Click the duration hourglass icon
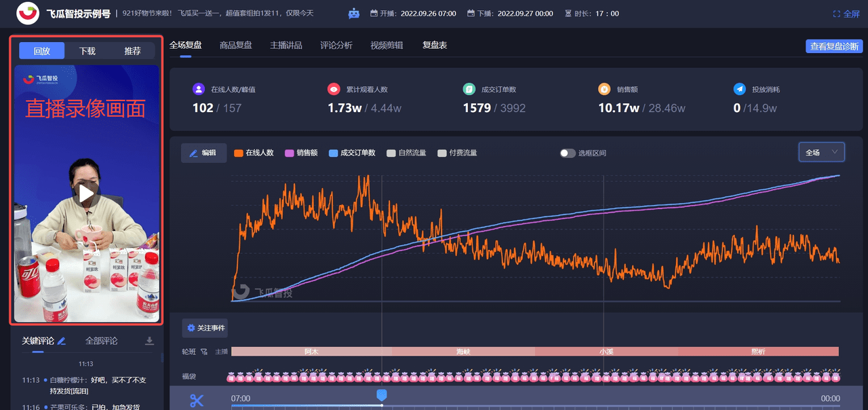This screenshot has width=868, height=410. (567, 14)
